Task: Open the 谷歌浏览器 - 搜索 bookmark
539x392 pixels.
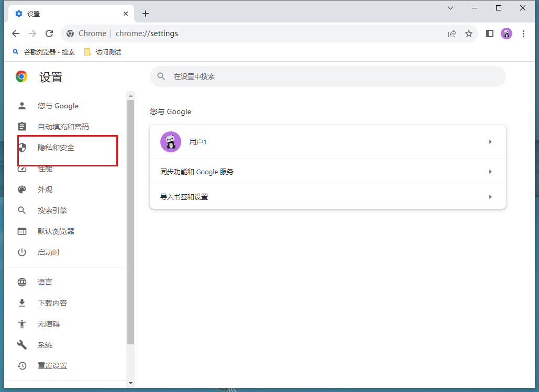Action: (43, 52)
